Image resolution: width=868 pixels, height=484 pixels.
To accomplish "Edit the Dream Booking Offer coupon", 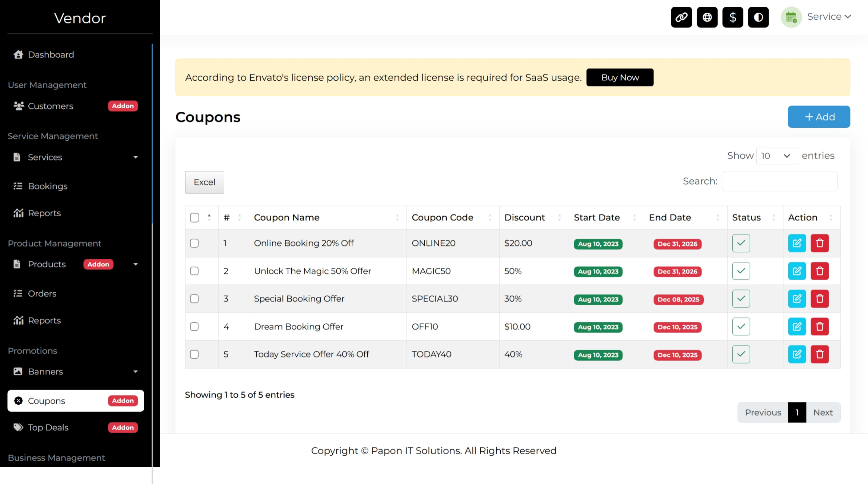I will coord(797,327).
